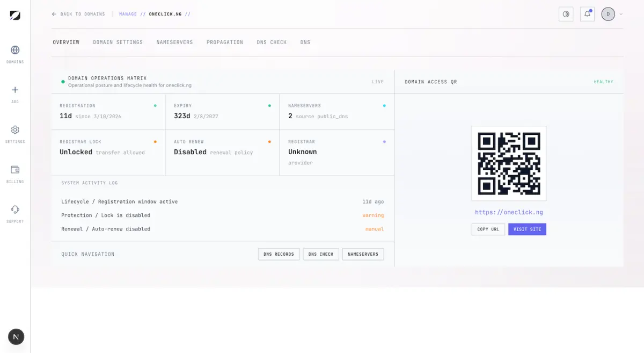This screenshot has width=644, height=353.
Task: Open the DNS Check tab
Action: (x=272, y=42)
